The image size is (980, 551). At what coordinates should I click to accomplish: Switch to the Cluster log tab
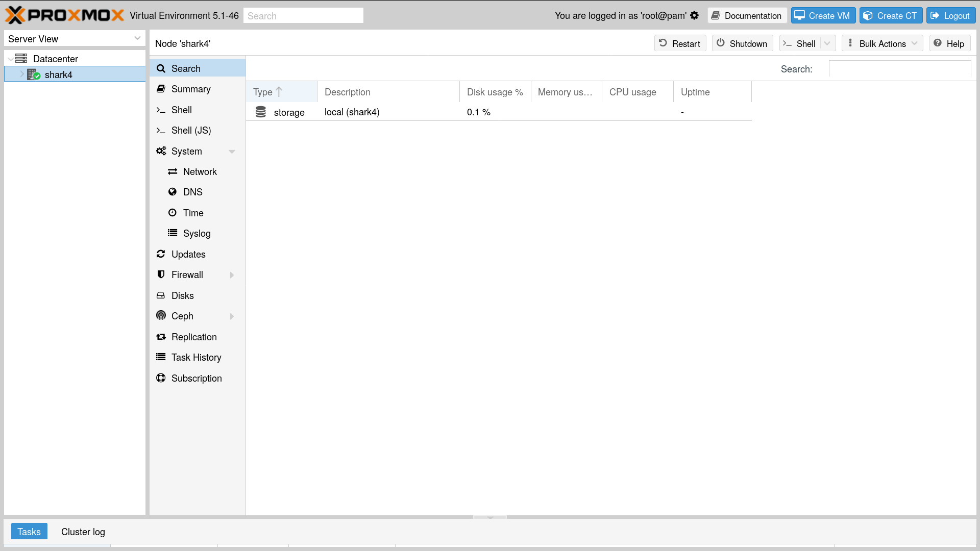coord(83,532)
